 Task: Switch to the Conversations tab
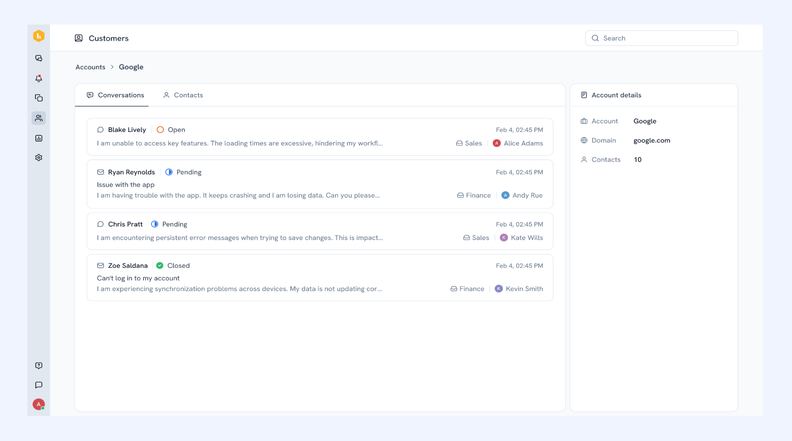[115, 95]
